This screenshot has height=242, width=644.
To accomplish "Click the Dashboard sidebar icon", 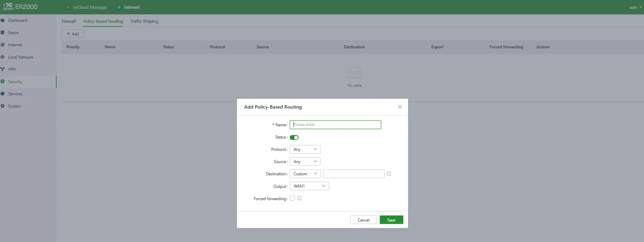I will [x=2, y=20].
